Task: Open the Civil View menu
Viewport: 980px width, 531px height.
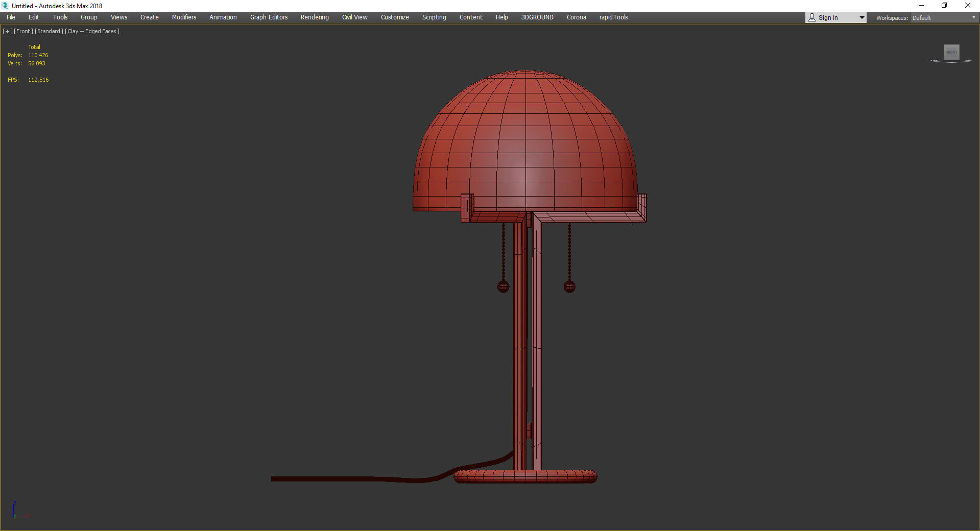Action: pos(354,17)
